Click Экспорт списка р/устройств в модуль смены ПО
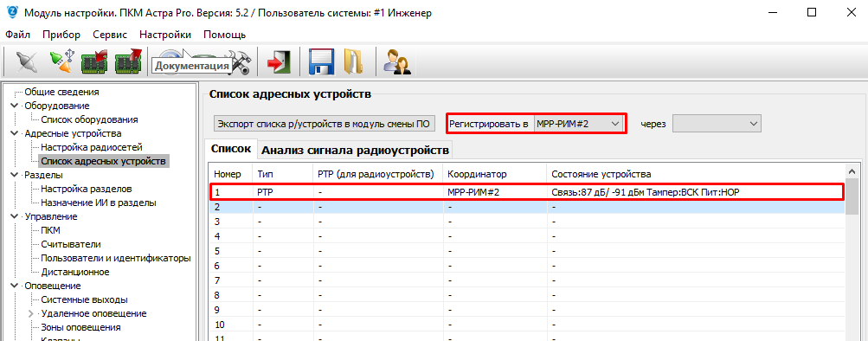This screenshot has height=341, width=868. point(324,124)
